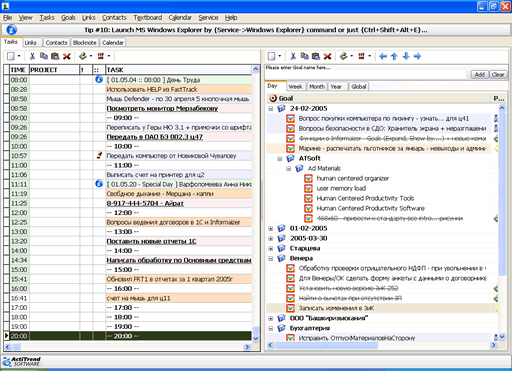Click the Add goal button

pyautogui.click(x=479, y=75)
